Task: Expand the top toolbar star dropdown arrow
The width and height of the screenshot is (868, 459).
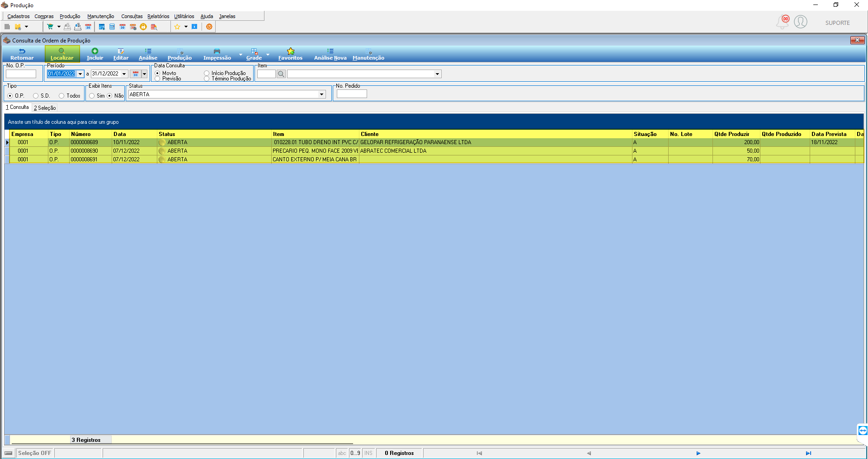Action: (x=186, y=27)
